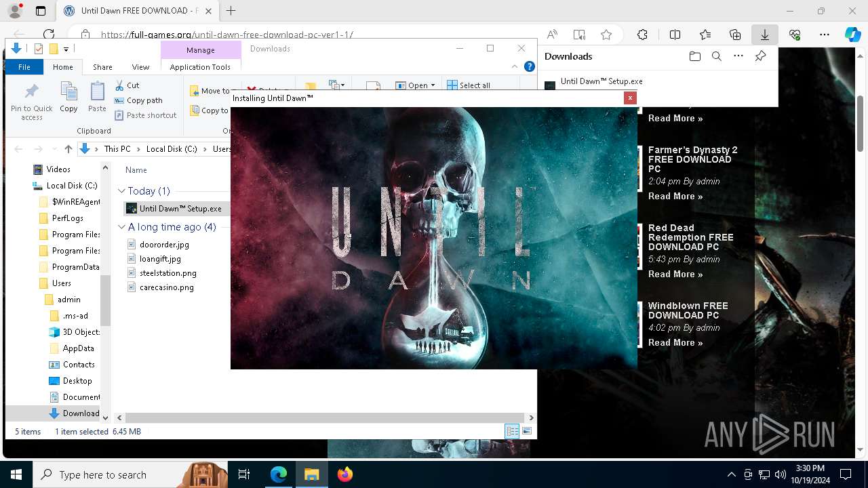Add page to favorites star
The image size is (868, 488).
(606, 35)
